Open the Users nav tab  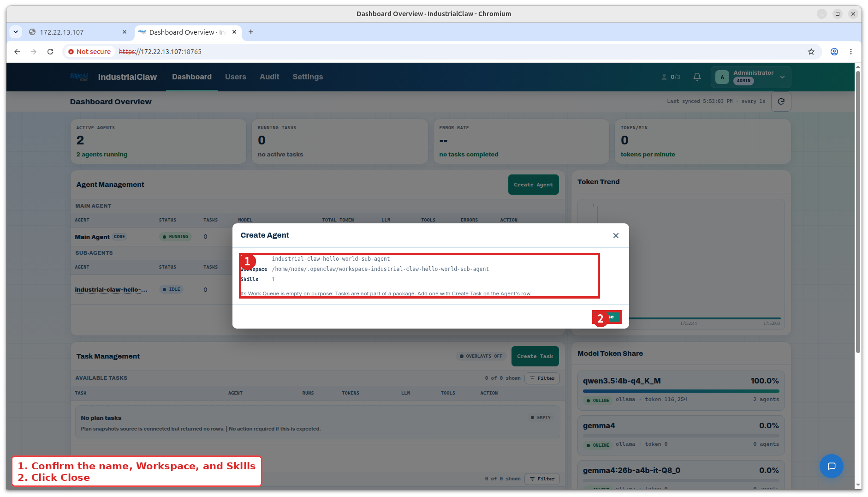coord(236,77)
